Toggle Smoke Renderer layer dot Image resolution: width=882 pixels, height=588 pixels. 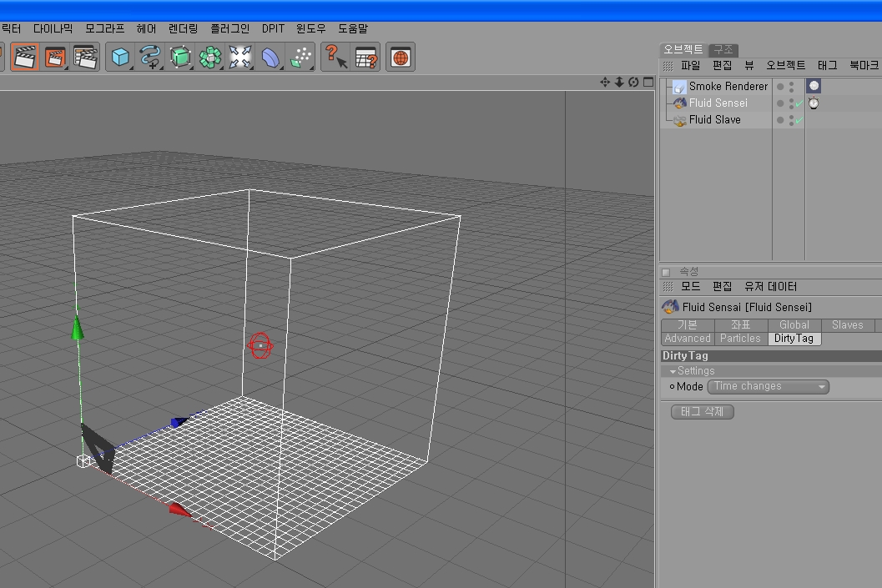(780, 87)
